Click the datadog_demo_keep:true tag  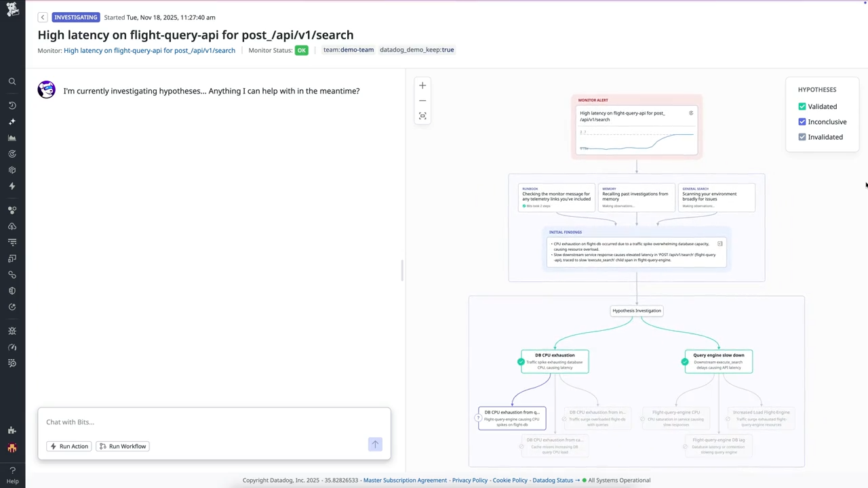coord(417,49)
